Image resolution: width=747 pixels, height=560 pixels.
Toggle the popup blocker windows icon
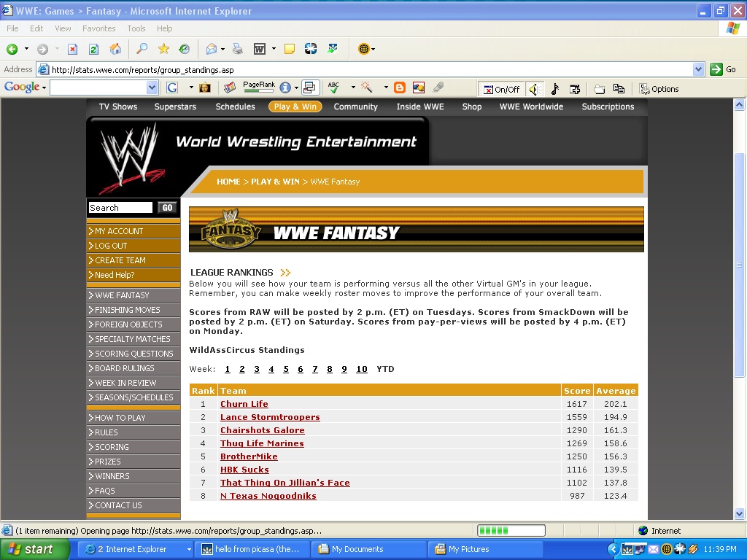point(309,87)
